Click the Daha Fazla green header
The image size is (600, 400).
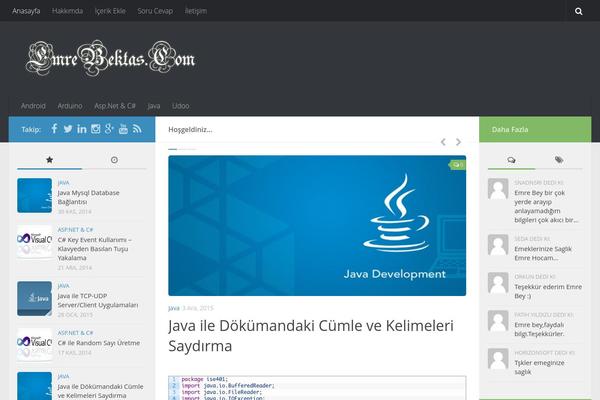pos(535,129)
